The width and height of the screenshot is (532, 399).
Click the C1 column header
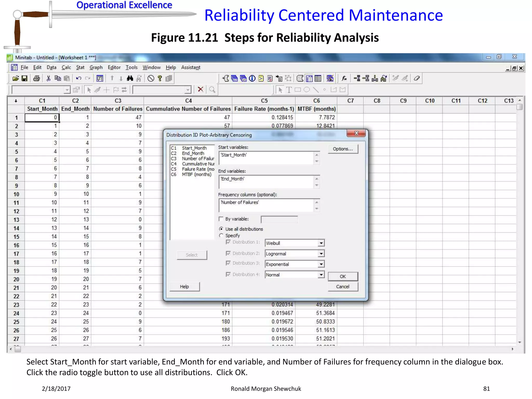42,101
